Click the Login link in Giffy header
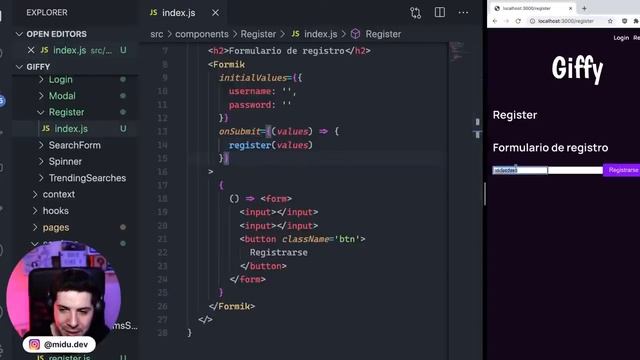This screenshot has width=640, height=360. 621,38
